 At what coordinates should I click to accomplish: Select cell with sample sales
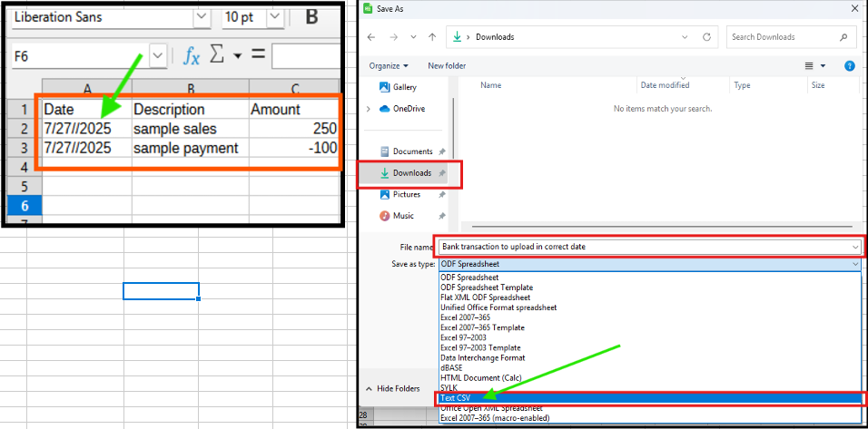[x=191, y=129]
